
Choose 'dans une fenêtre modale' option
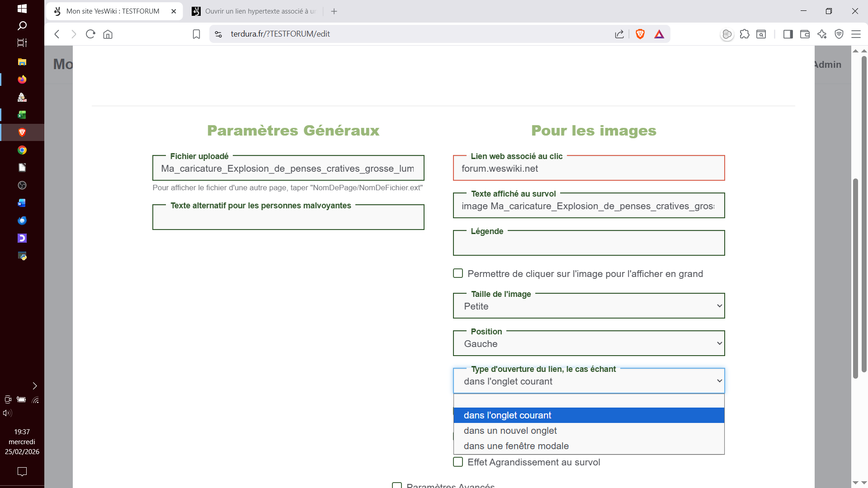pyautogui.click(x=516, y=446)
